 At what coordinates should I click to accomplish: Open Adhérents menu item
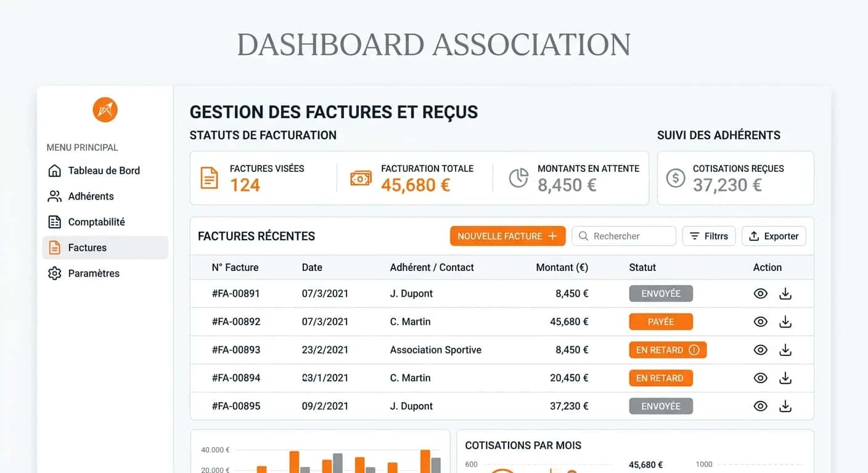[x=105, y=196]
